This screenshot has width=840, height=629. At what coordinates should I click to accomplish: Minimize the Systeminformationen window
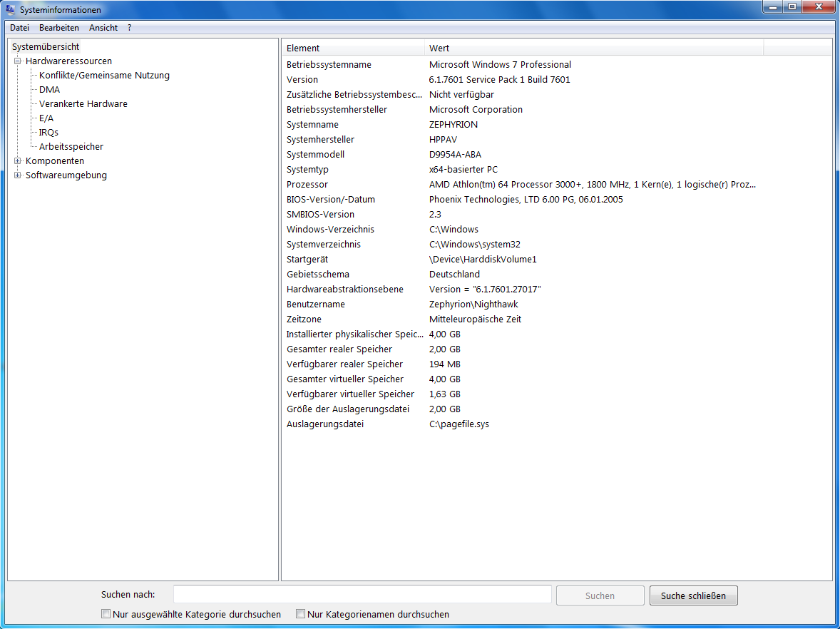tap(773, 7)
